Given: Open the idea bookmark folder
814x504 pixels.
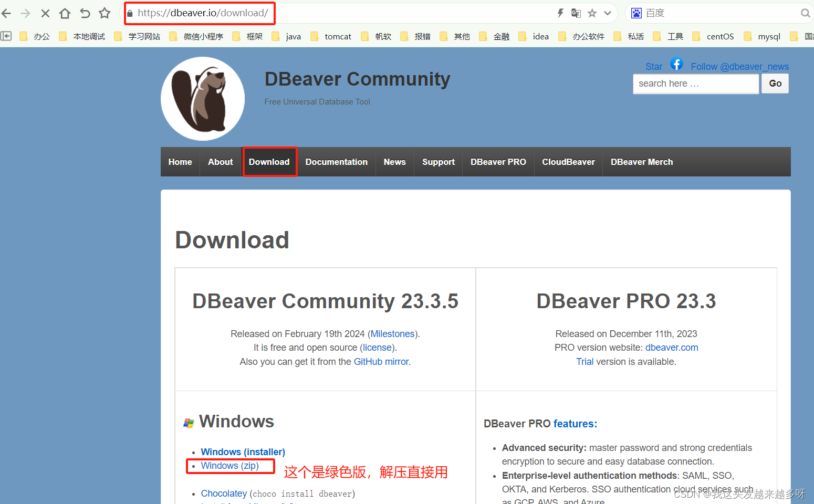Looking at the screenshot, I should click(x=534, y=36).
